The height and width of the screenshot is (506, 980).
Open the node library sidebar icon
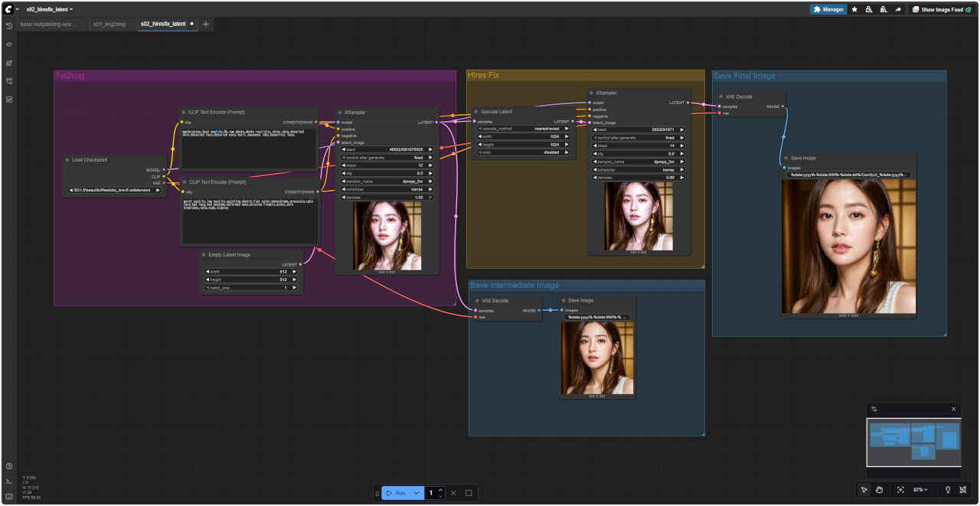(9, 44)
